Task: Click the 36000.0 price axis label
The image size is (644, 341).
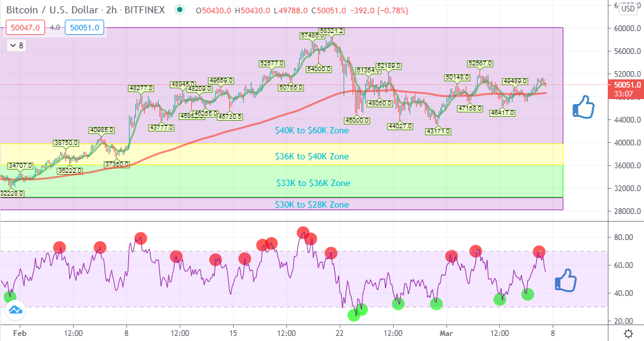Action: point(627,166)
